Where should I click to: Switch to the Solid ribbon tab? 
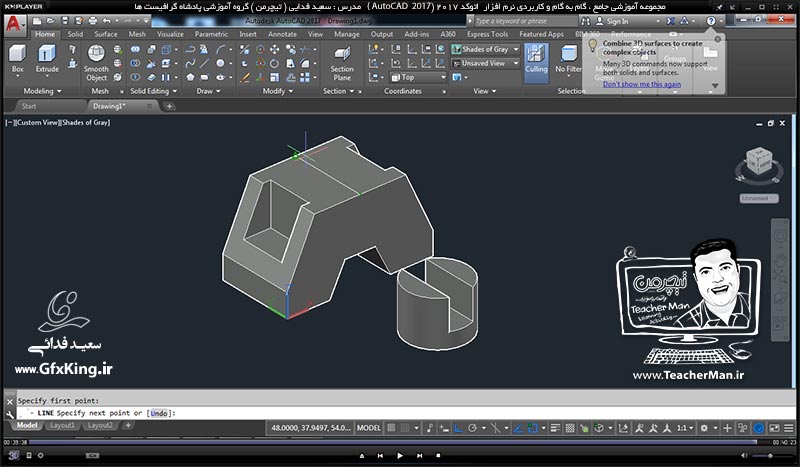(x=75, y=34)
